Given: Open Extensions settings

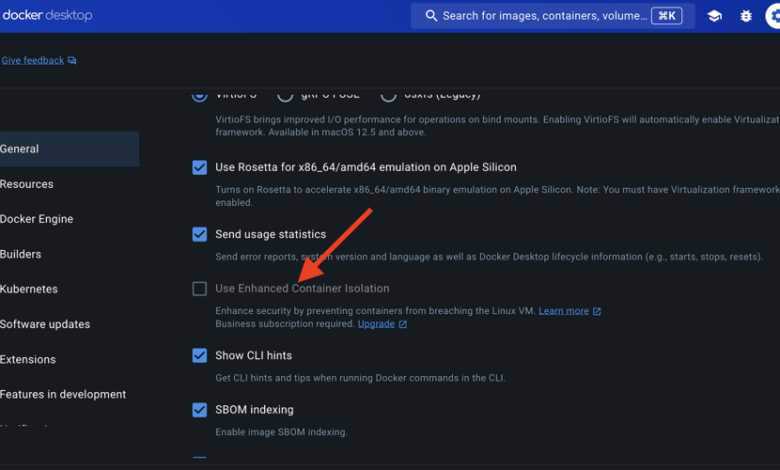Looking at the screenshot, I should [x=28, y=359].
